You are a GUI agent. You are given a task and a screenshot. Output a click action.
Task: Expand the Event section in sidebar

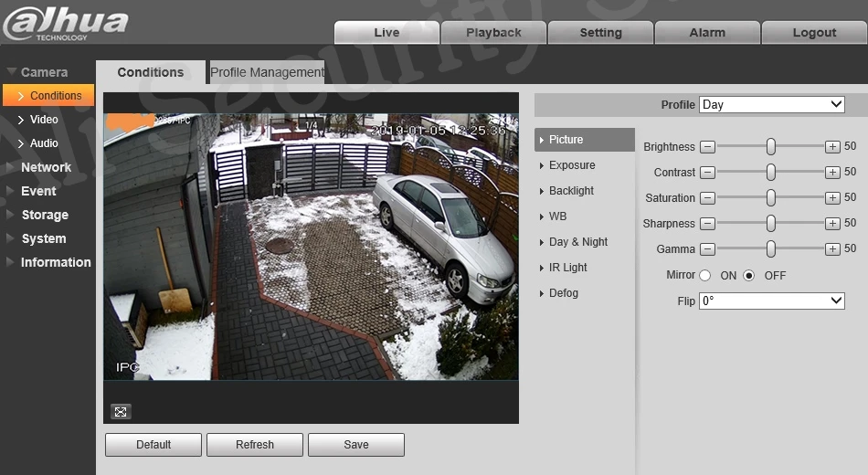31,191
